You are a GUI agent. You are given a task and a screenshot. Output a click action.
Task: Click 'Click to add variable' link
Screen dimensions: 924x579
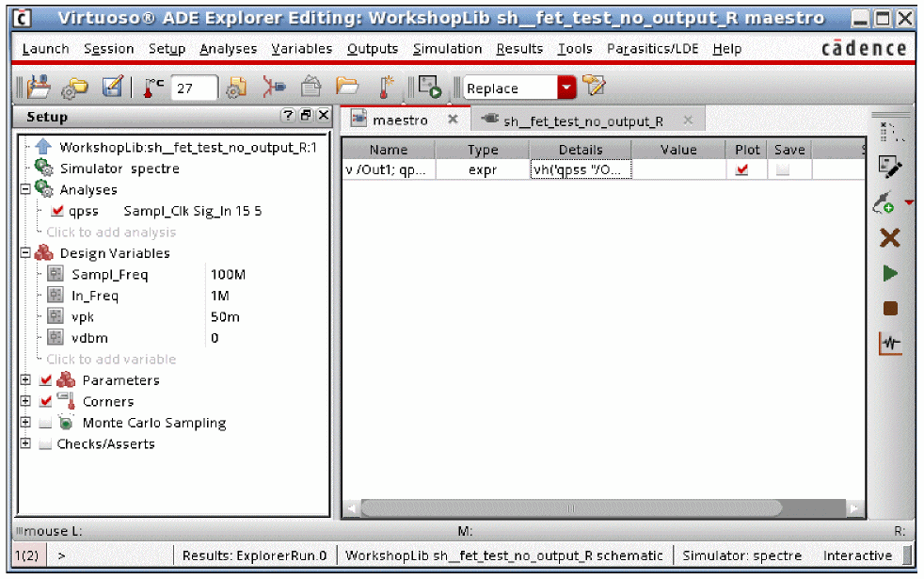click(x=111, y=359)
